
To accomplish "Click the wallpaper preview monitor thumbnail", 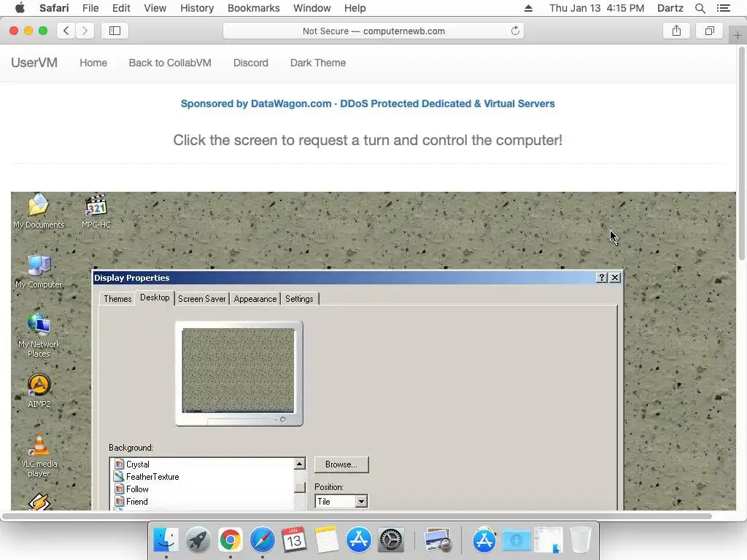I will point(239,373).
